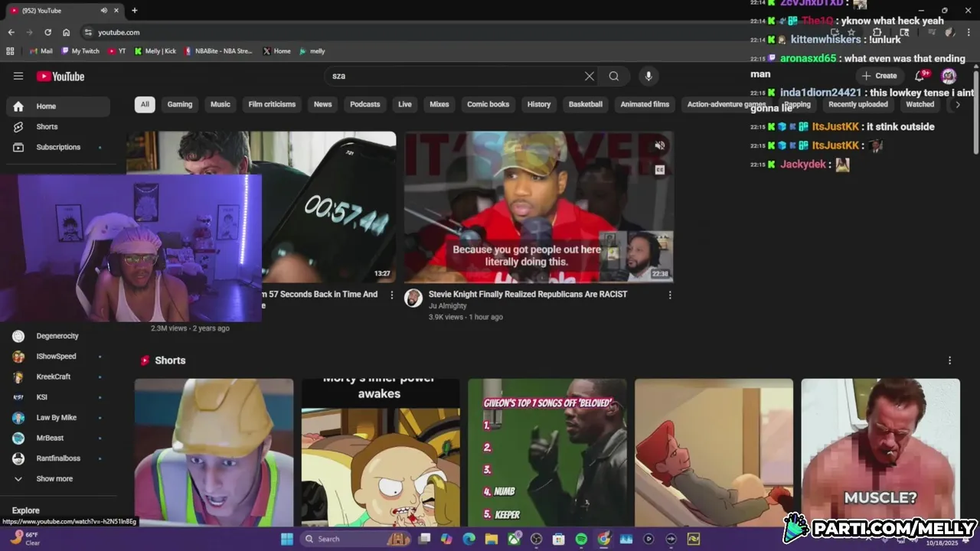Open the Ju Almighty channel link
The image size is (980, 551).
tap(448, 306)
